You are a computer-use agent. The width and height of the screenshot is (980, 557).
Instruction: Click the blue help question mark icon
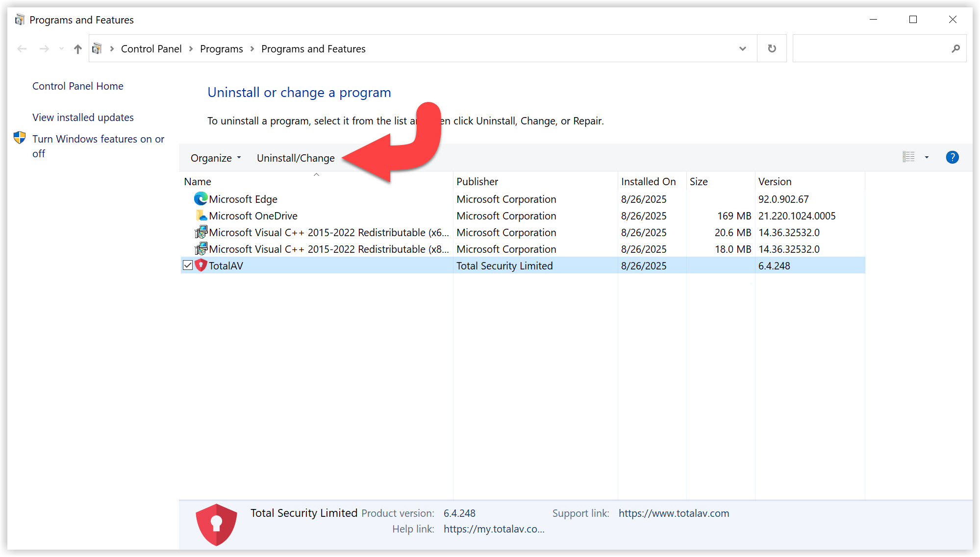coord(952,157)
